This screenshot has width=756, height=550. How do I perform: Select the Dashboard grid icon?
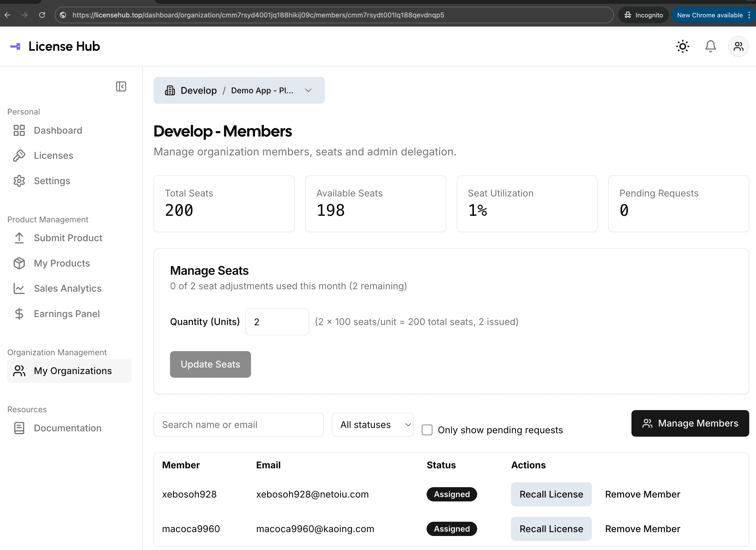pos(19,130)
